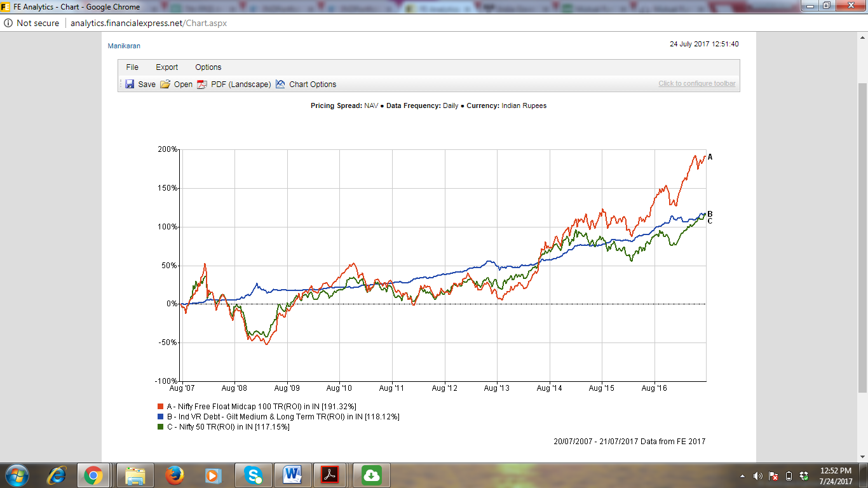The image size is (868, 488).
Task: Click the green swatch for Nifty 50
Action: coord(161,427)
